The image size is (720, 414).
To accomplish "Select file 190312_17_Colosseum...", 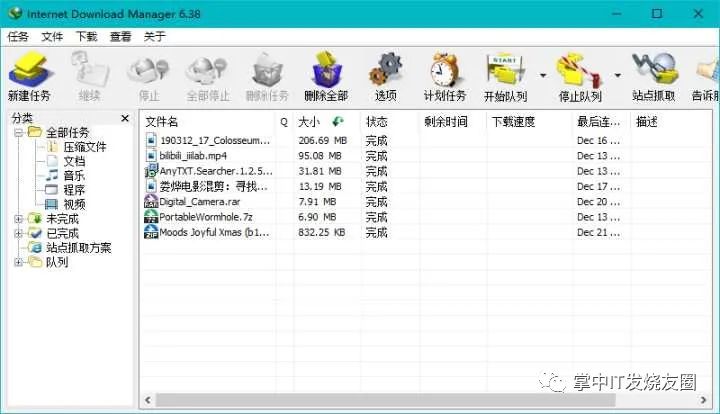I will pos(214,140).
